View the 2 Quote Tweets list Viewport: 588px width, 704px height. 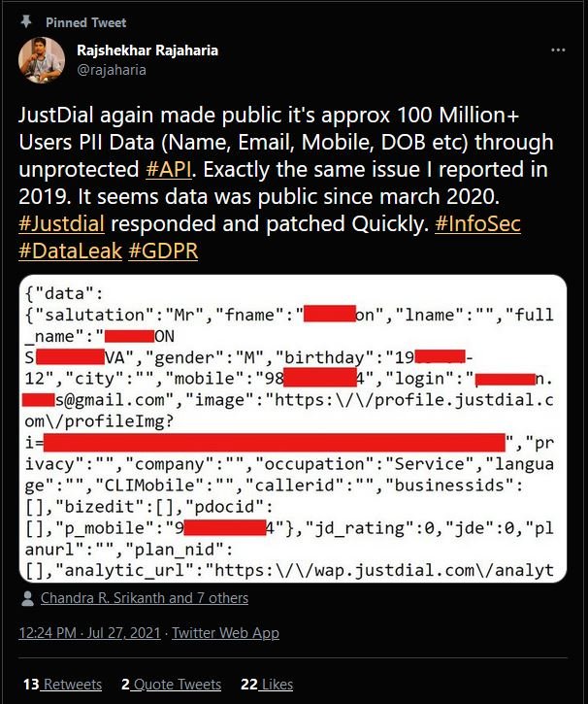172,685
